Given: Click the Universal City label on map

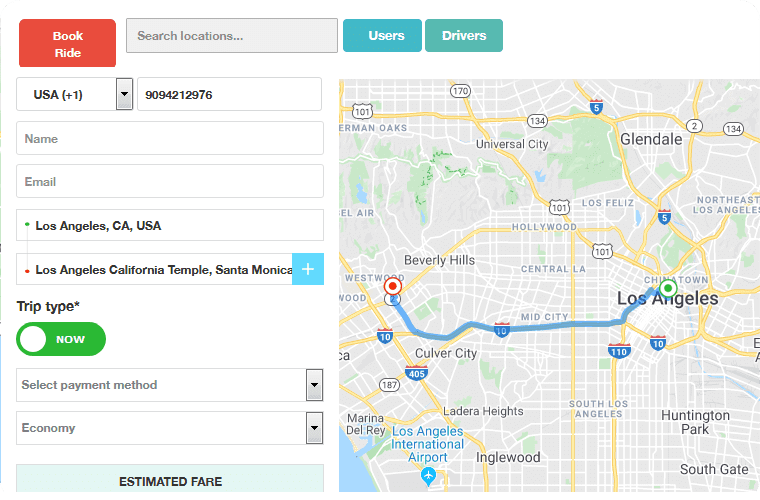Looking at the screenshot, I should pos(512,144).
